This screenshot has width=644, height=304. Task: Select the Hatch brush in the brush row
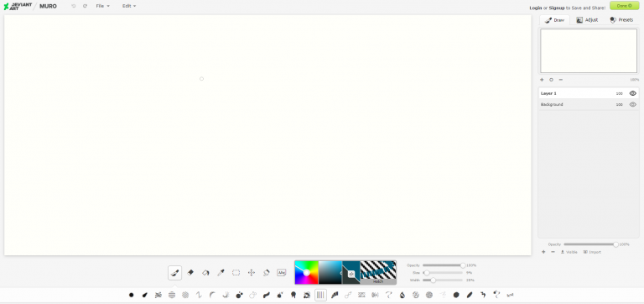point(321,295)
